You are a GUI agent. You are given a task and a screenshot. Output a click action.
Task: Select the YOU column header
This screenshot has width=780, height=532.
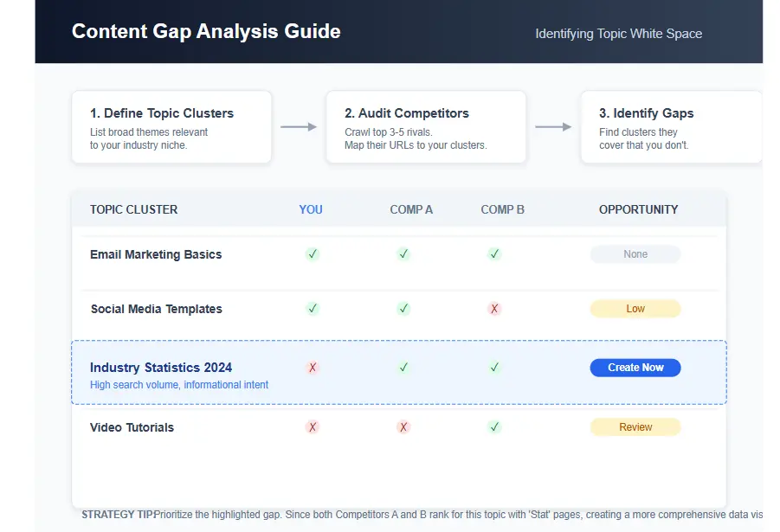[311, 209]
